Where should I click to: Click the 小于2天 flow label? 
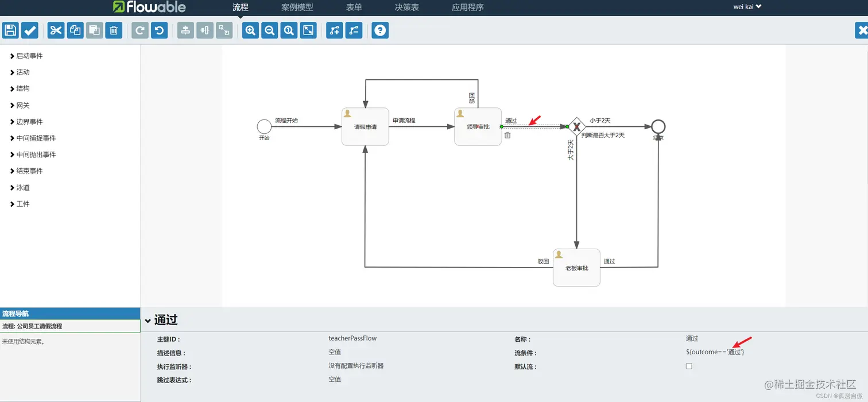pyautogui.click(x=600, y=121)
